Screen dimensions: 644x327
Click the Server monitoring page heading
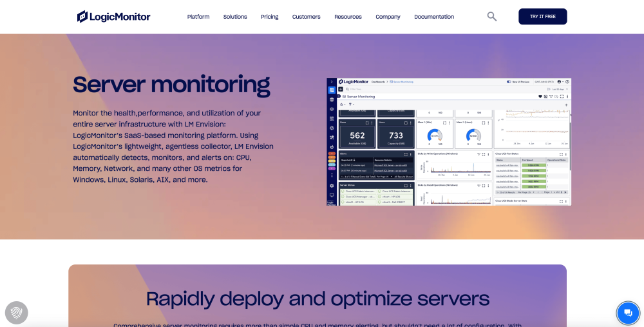[171, 84]
